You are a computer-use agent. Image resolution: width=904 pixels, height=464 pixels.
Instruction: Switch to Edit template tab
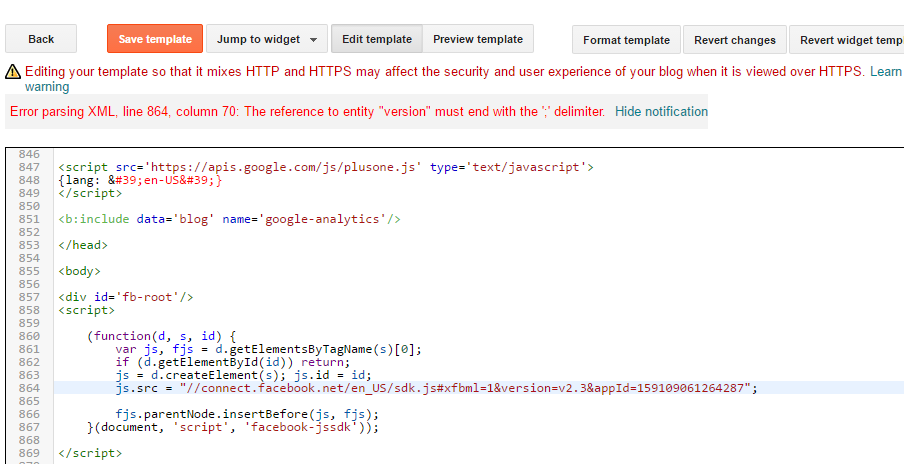point(377,39)
